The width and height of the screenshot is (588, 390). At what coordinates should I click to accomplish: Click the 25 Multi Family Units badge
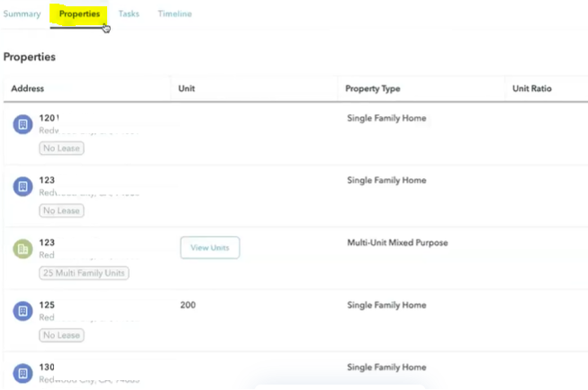tap(84, 273)
